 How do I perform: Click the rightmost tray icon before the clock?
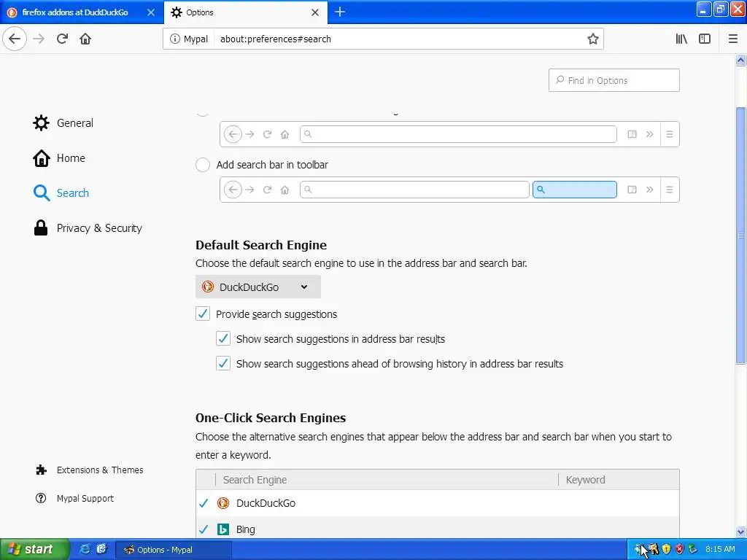693,549
